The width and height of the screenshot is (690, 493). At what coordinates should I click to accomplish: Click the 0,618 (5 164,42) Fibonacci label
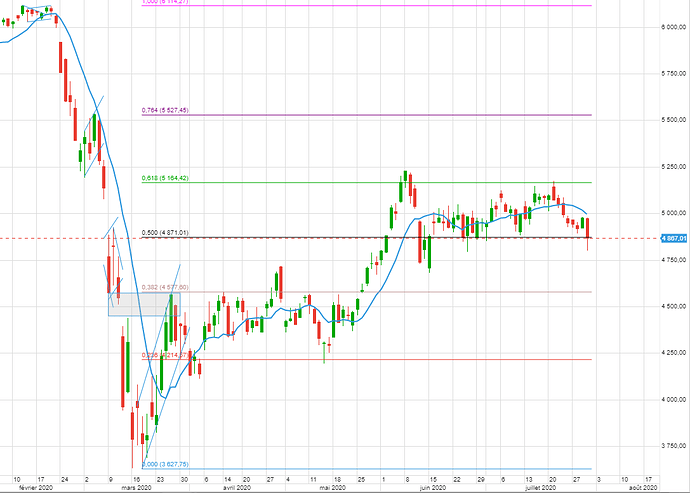[x=164, y=178]
